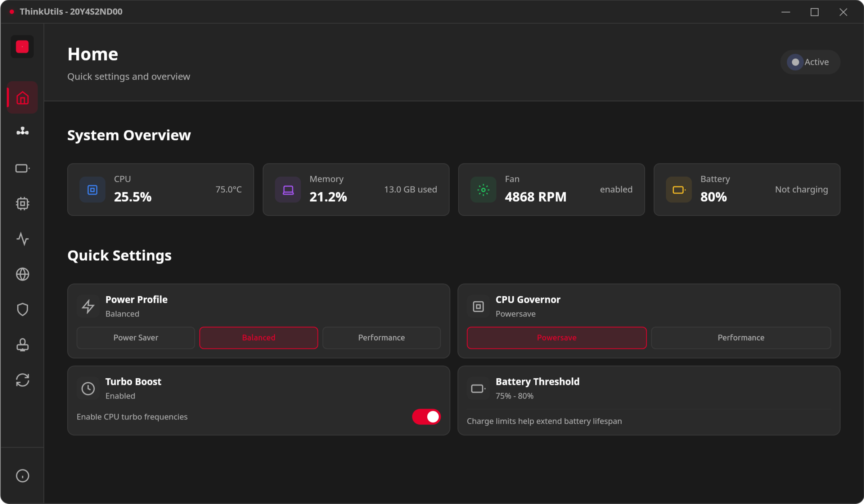Select the Power Saver profile

136,338
